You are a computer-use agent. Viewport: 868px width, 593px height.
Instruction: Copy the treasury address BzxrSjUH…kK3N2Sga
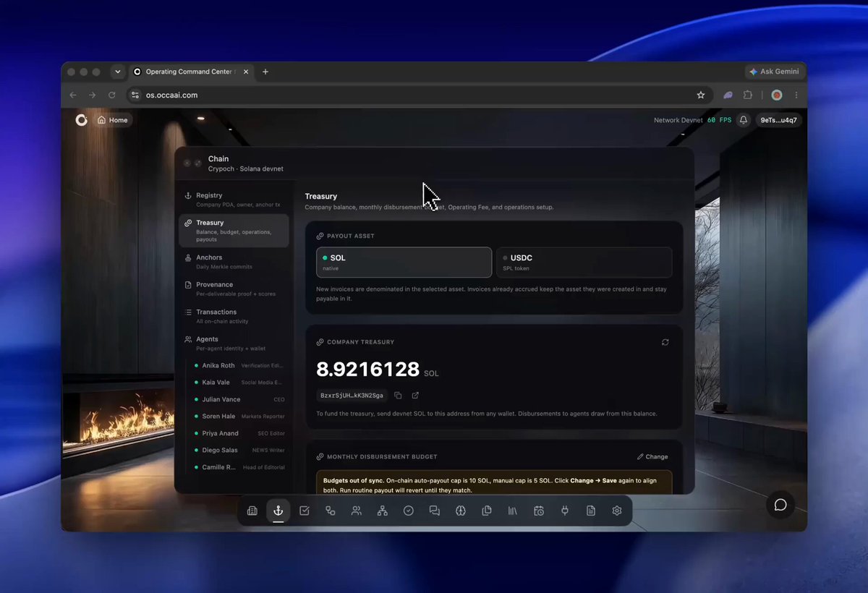398,396
